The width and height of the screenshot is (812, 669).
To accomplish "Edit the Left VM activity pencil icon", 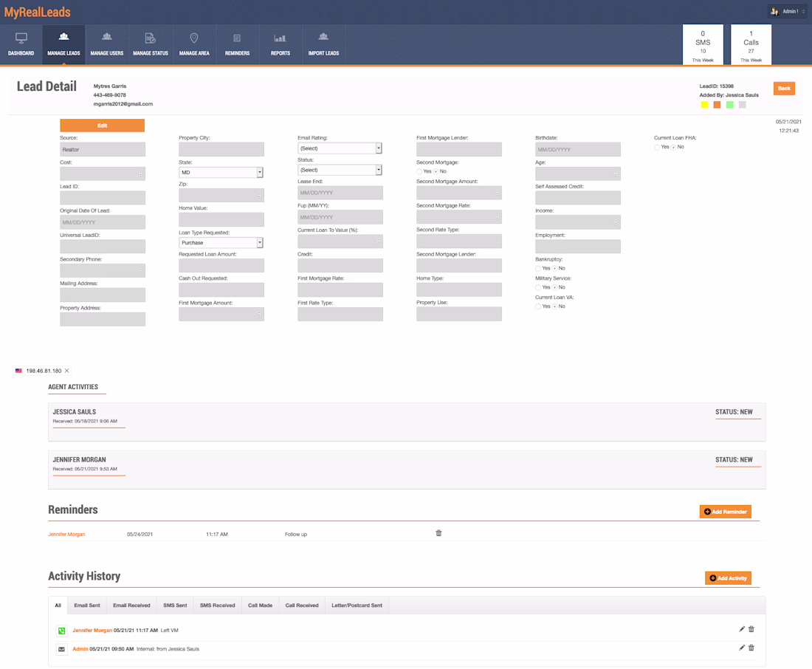I will 742,629.
